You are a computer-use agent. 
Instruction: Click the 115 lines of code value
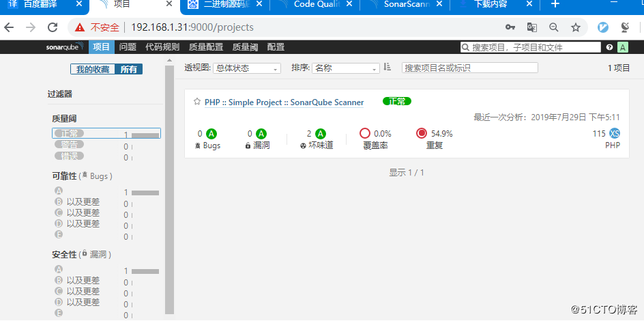click(599, 134)
